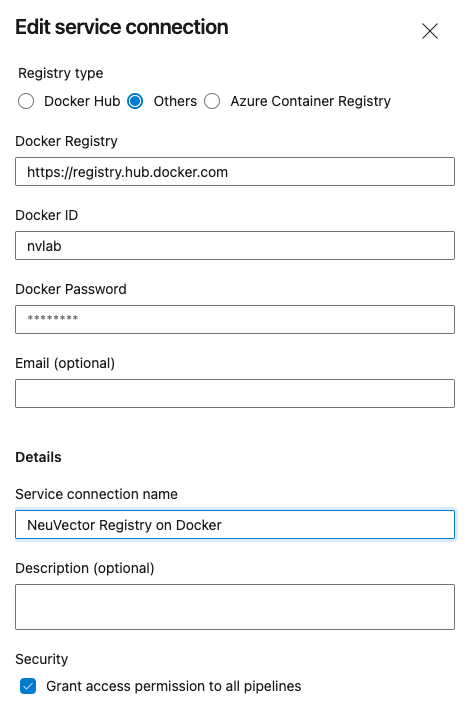Viewport: 473px width, 722px height.
Task: Uncheck Grant access permission to all pipelines
Action: click(28, 686)
